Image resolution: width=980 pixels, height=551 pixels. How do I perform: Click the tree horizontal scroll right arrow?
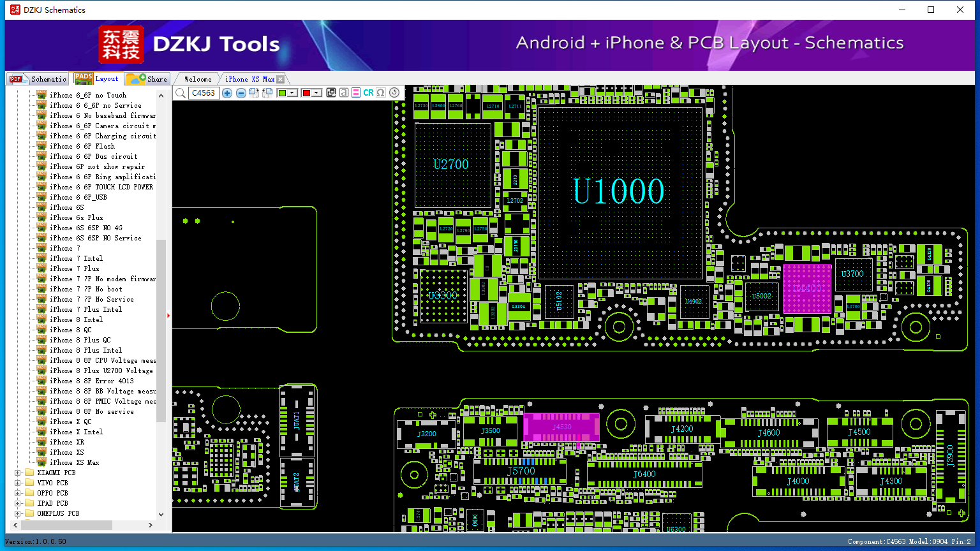(151, 525)
